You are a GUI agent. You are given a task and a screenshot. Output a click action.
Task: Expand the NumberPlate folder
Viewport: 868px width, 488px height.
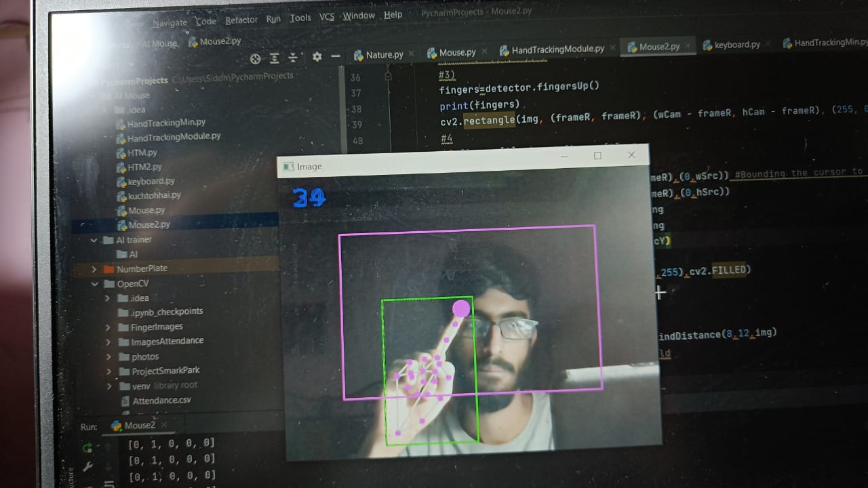(x=95, y=268)
